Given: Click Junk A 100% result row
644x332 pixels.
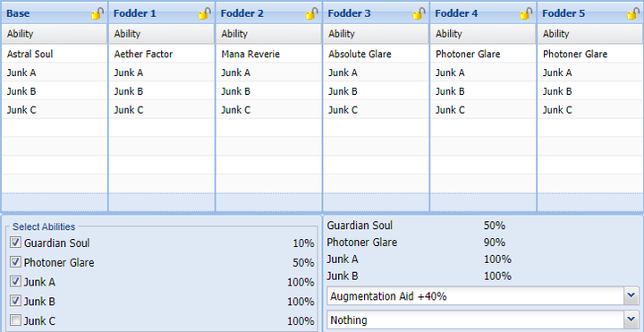Looking at the screenshot, I should tap(419, 260).
